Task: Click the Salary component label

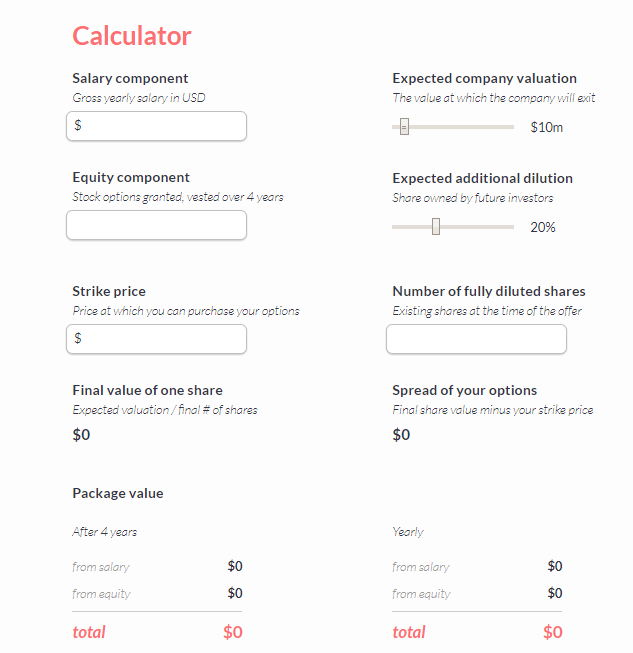Action: pyautogui.click(x=130, y=78)
